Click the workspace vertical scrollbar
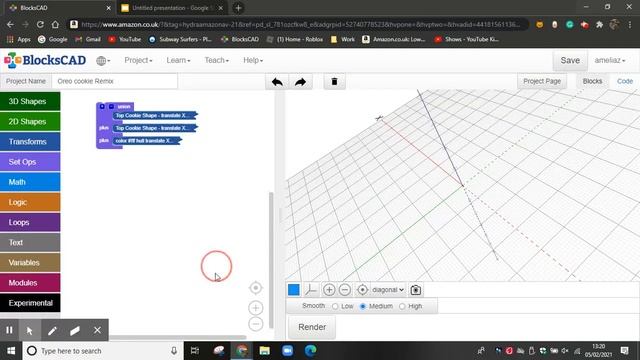 271,260
